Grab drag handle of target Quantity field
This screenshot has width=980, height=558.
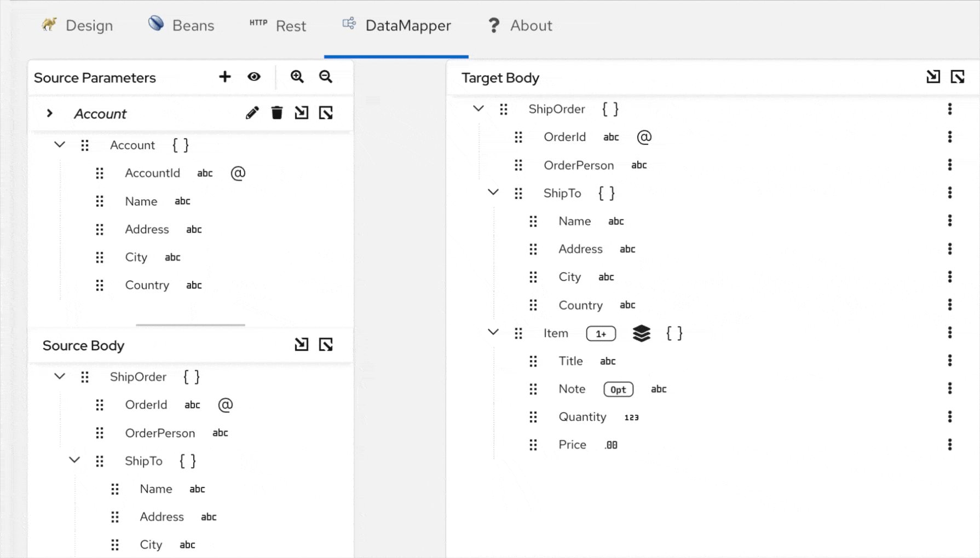pos(533,417)
